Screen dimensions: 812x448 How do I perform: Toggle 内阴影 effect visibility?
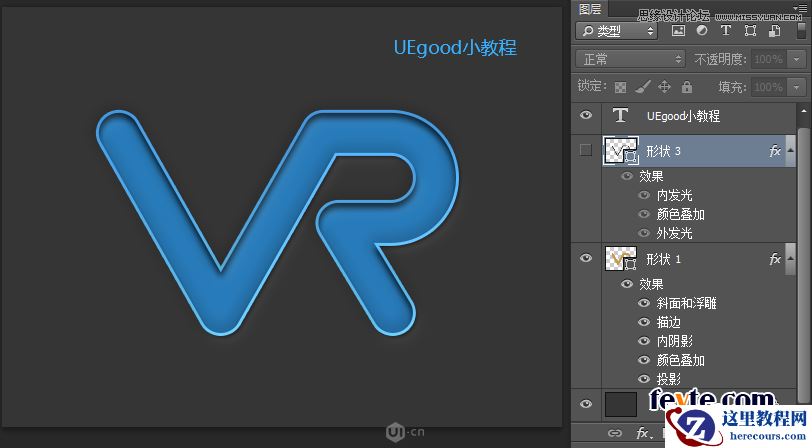[644, 341]
